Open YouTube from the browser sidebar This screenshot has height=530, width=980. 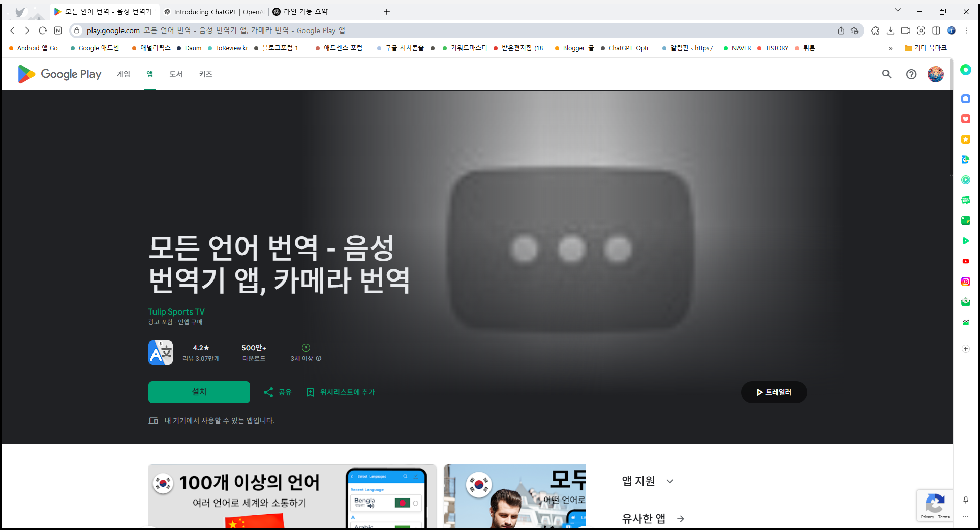click(x=965, y=261)
